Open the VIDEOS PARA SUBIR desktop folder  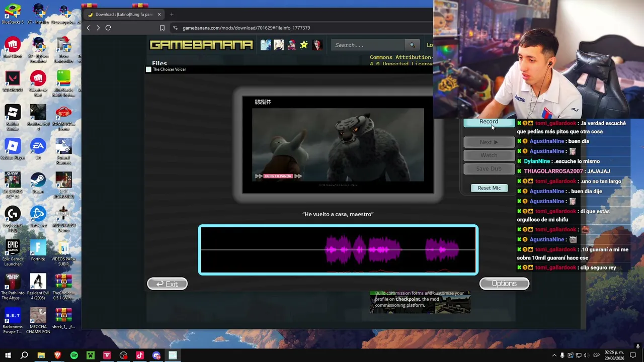(63, 253)
